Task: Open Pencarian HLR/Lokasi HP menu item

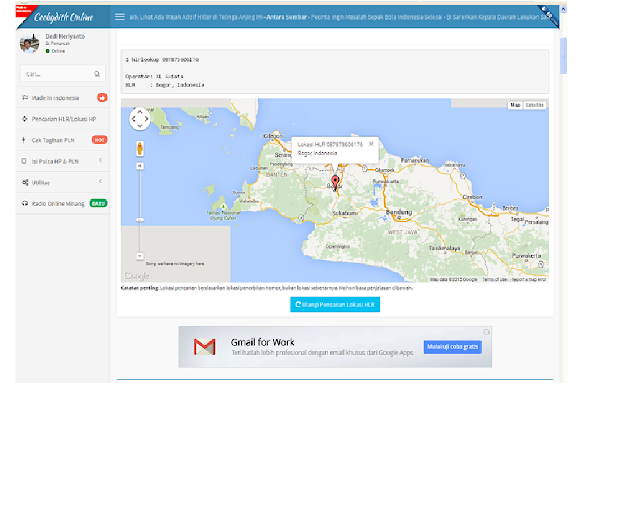Action: click(63, 119)
